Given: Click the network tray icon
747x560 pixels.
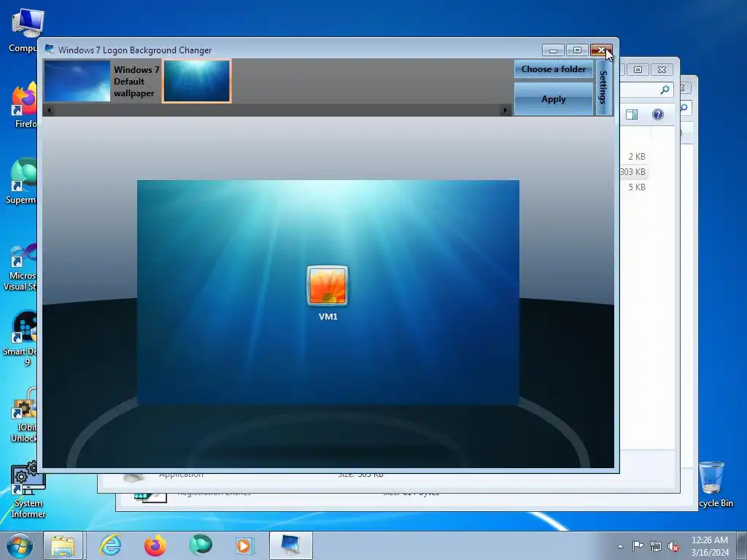Looking at the screenshot, I should pos(656,546).
